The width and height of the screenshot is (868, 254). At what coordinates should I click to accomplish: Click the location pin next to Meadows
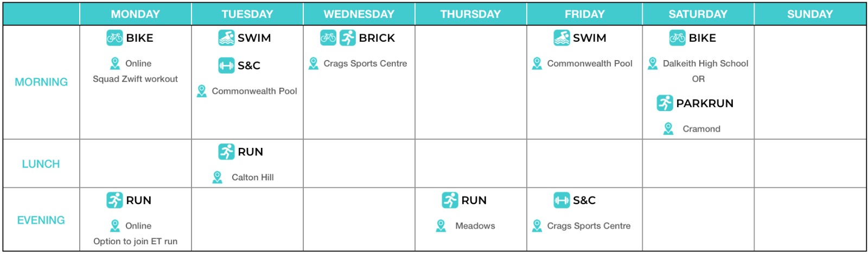tap(441, 226)
